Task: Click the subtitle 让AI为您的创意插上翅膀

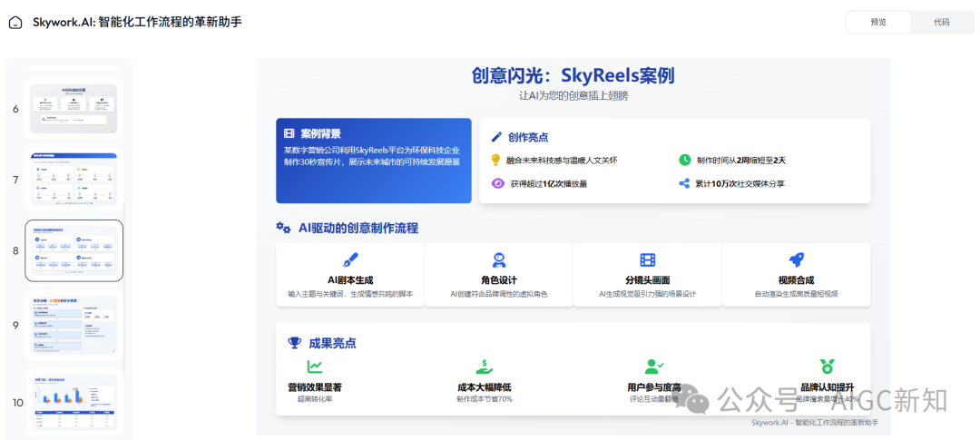Action: point(573,96)
